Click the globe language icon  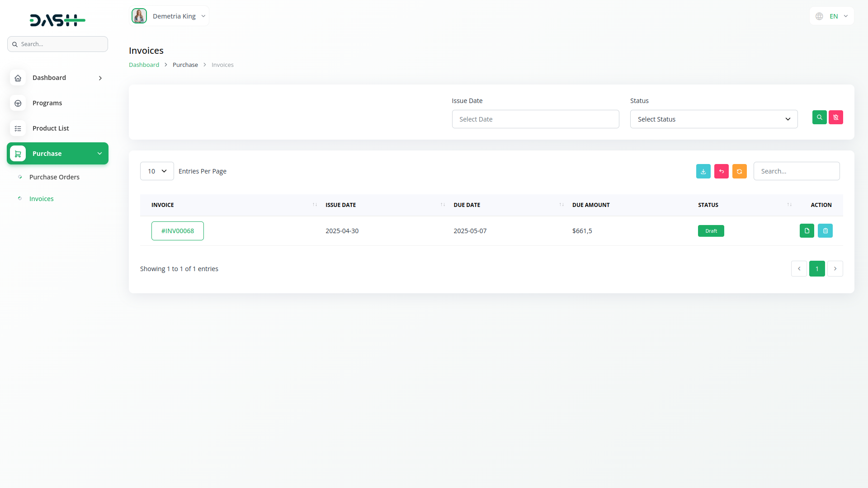(x=819, y=16)
